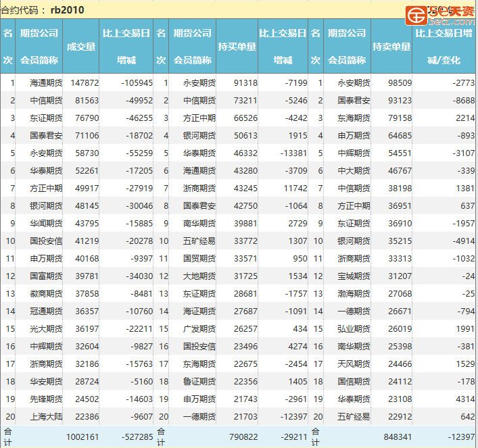
Task: Select 华安期货 in the volume ranking
Action: 46,382
